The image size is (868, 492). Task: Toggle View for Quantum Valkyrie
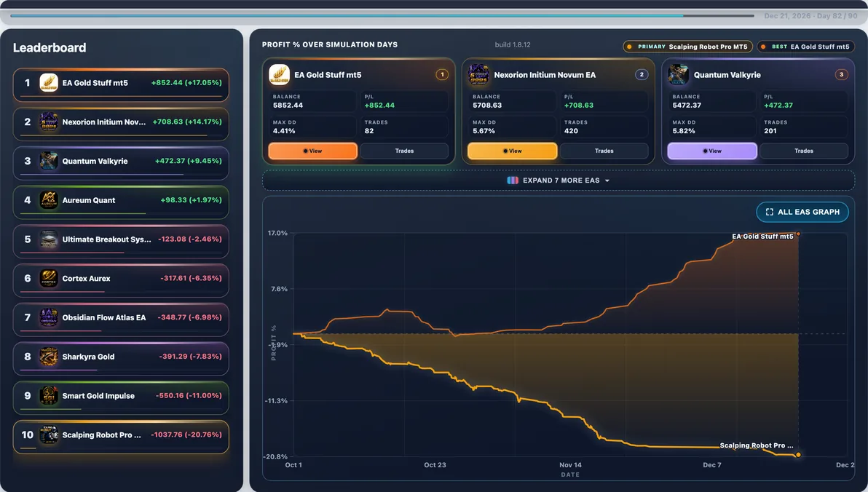click(x=712, y=151)
